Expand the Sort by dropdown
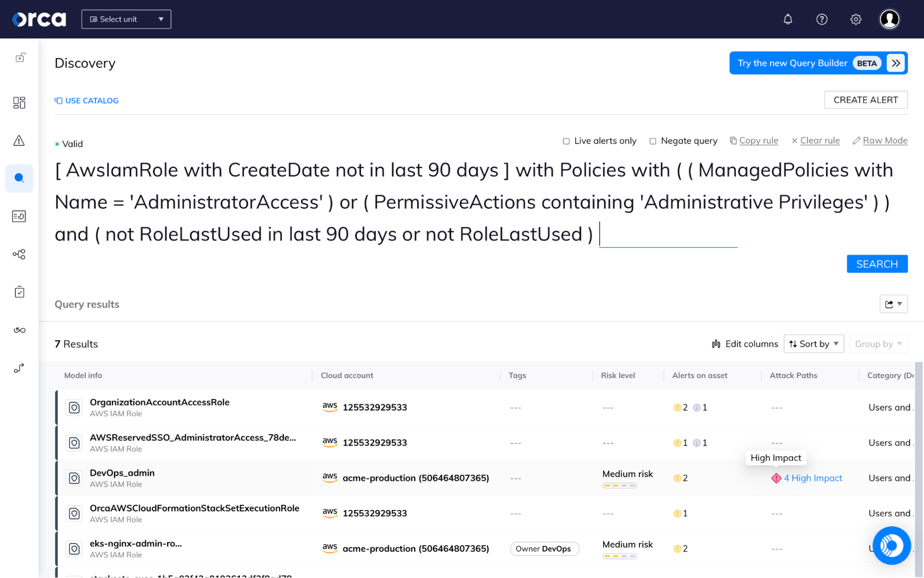The width and height of the screenshot is (924, 578). tap(814, 344)
